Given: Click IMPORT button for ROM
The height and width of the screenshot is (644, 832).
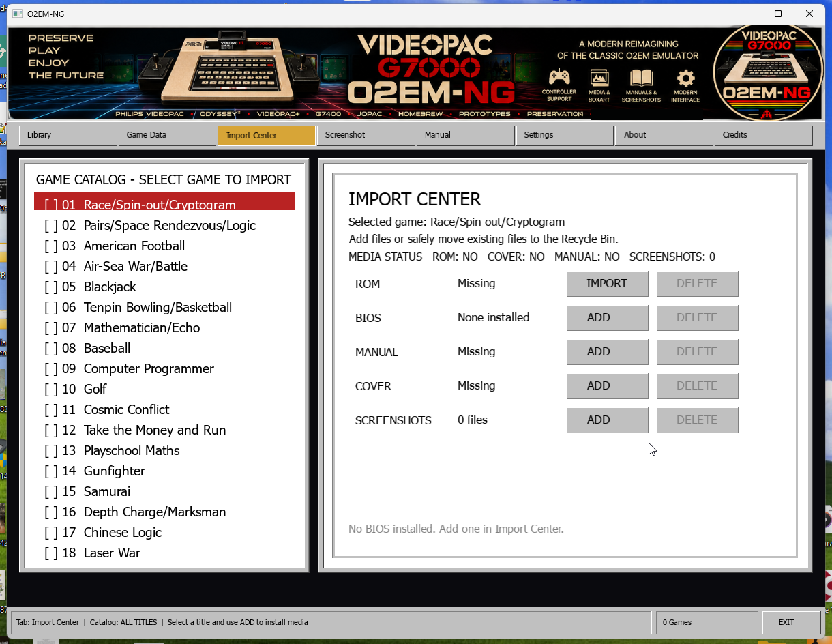Looking at the screenshot, I should (607, 283).
